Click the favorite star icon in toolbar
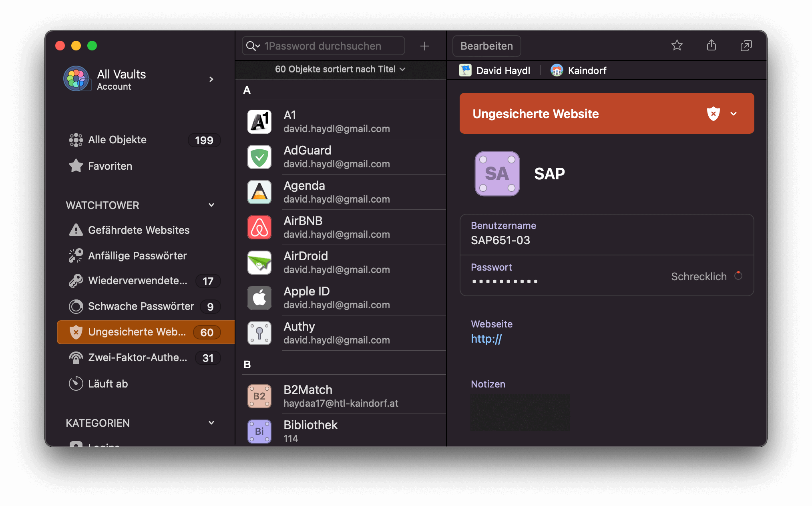Viewport: 812px width, 506px height. (x=677, y=46)
